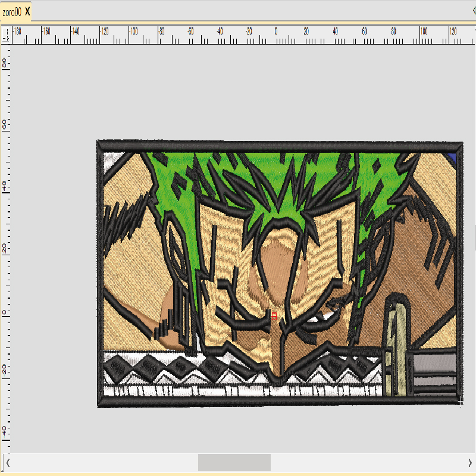Viewport: 476px width, 476px height.
Task: Close the zoro00 tab
Action: click(27, 12)
